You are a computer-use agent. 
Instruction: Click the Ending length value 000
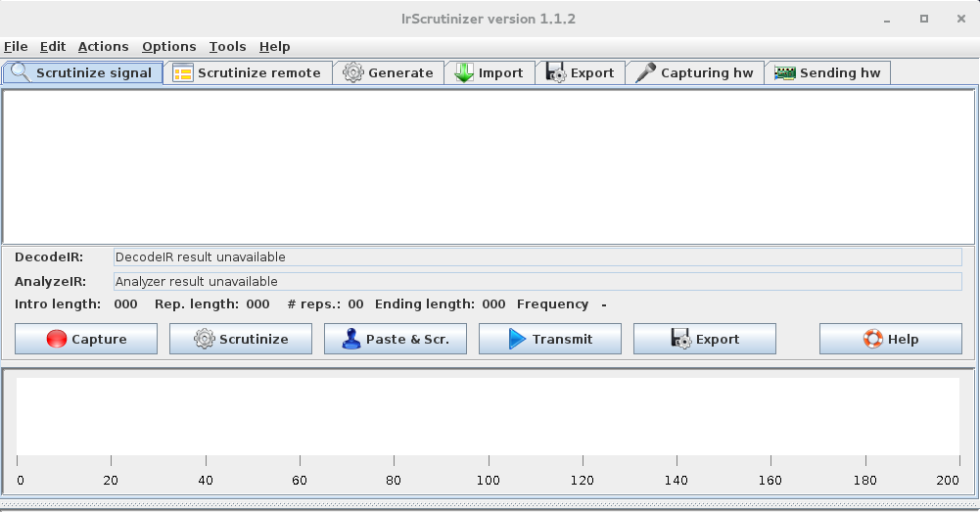493,304
